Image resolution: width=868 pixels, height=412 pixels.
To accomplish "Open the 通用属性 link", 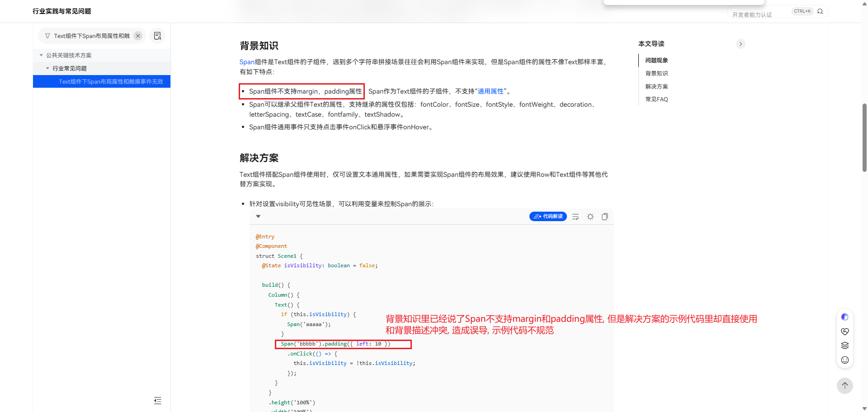I will click(491, 91).
